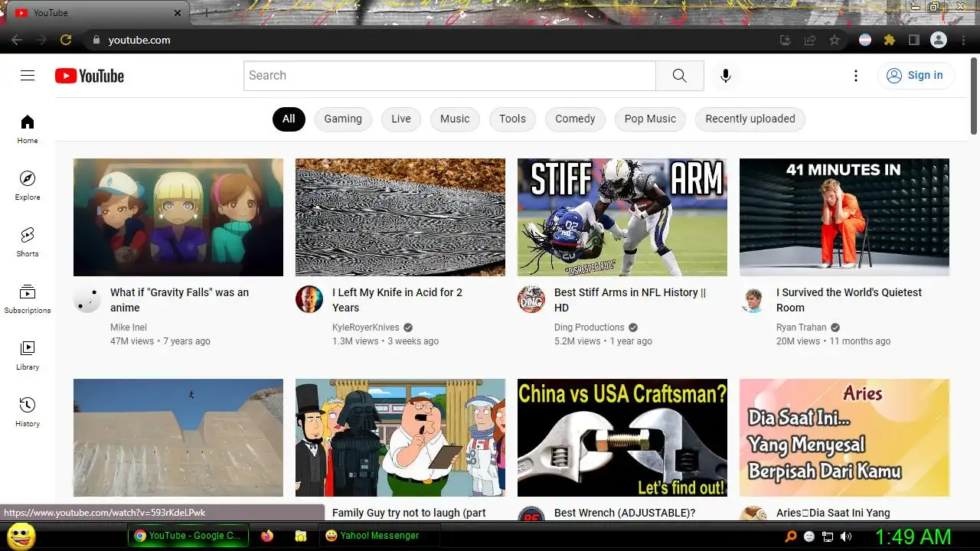Open Library in sidebar
The height and width of the screenshot is (551, 980).
point(28,355)
